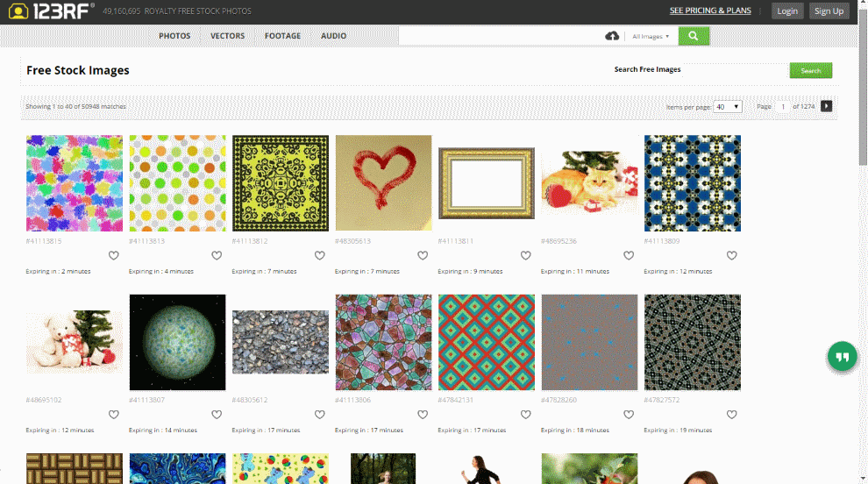
Task: Open the red lipstick heart thumbnail
Action: pyautogui.click(x=383, y=182)
